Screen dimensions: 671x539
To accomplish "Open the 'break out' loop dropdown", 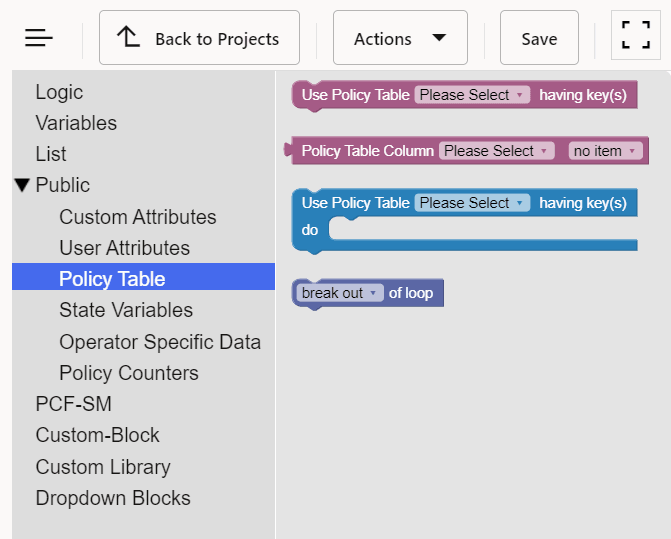I will coord(340,293).
